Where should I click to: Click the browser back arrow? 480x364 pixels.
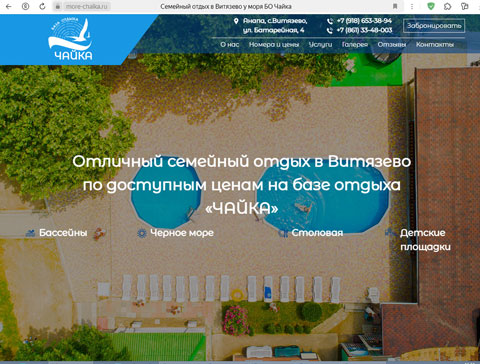(9, 6)
